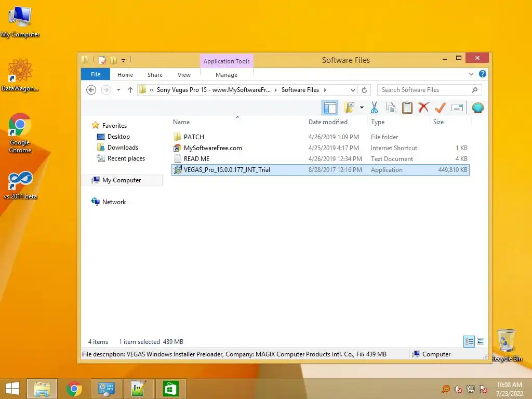Select the vs 2011 beta desktop shortcut
The width and height of the screenshot is (532, 399).
(x=20, y=185)
